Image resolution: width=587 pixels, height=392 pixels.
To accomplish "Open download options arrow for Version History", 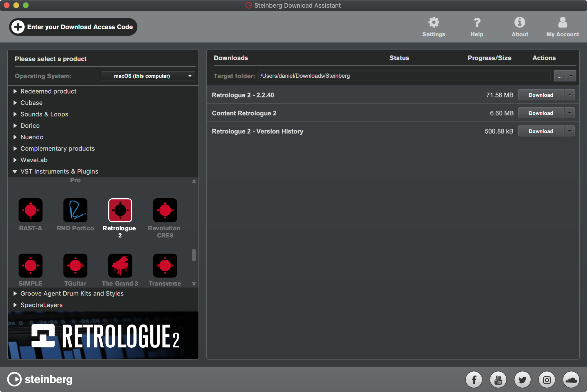I will pyautogui.click(x=569, y=131).
